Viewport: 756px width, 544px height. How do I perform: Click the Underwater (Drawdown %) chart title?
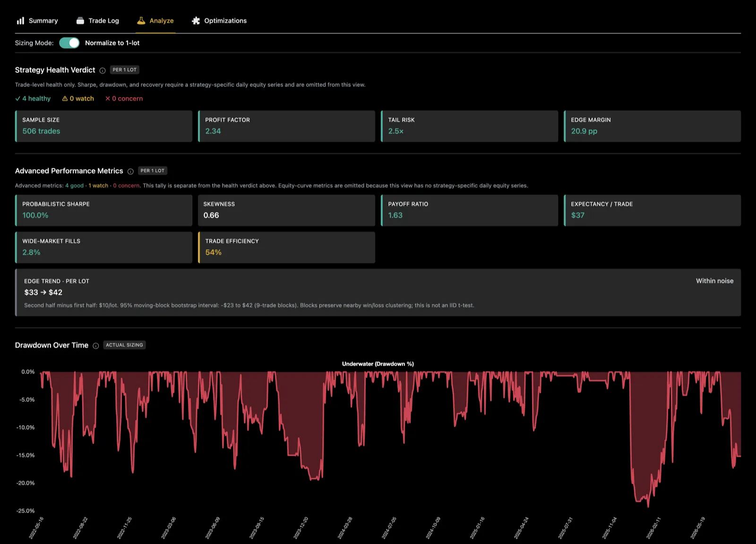click(x=378, y=364)
